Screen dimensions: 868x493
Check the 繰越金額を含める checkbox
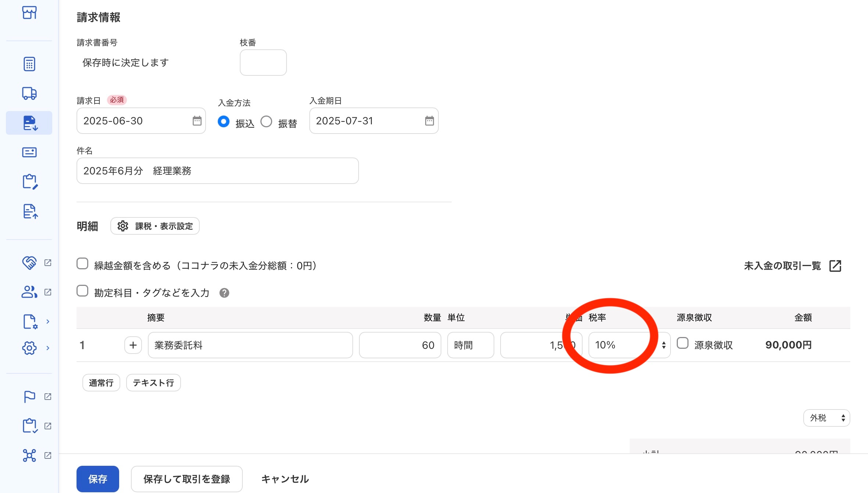point(82,264)
